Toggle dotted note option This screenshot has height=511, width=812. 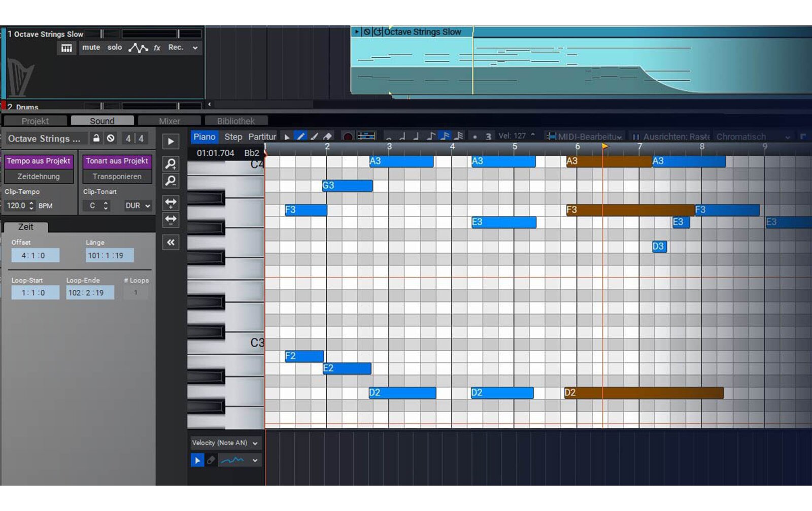475,137
